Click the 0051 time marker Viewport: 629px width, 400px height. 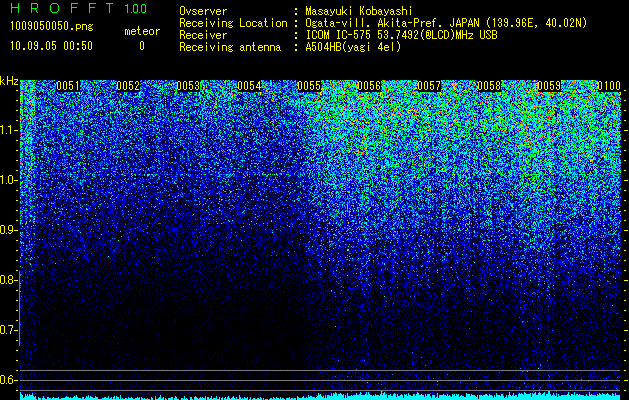point(68,86)
